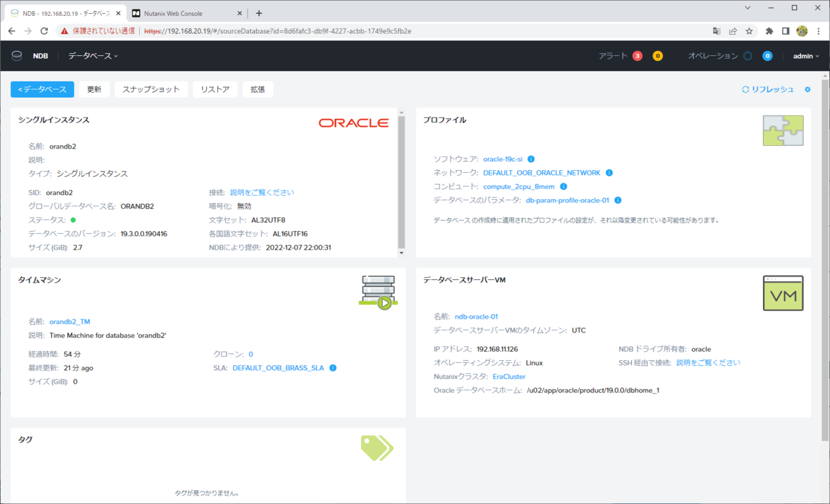Click the VM window icon
830x504 pixels.
point(783,292)
